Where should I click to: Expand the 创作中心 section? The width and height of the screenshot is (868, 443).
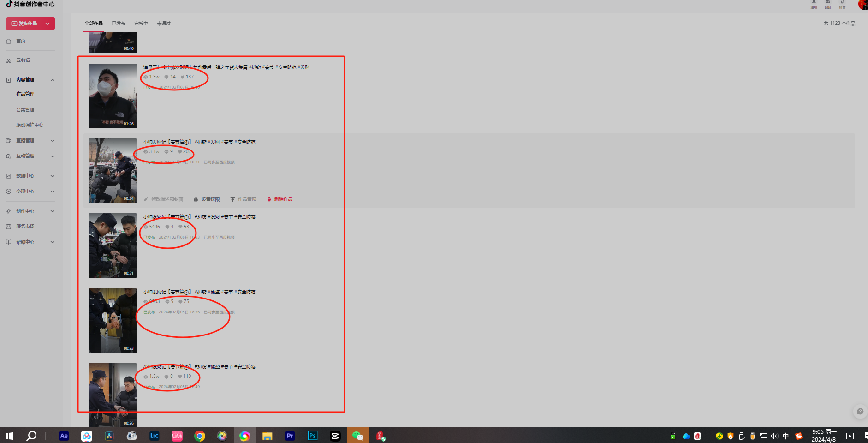pos(52,211)
